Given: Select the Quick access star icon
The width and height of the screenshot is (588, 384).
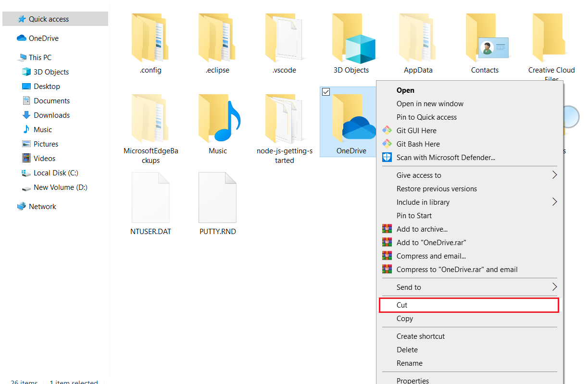Looking at the screenshot, I should pyautogui.click(x=22, y=19).
